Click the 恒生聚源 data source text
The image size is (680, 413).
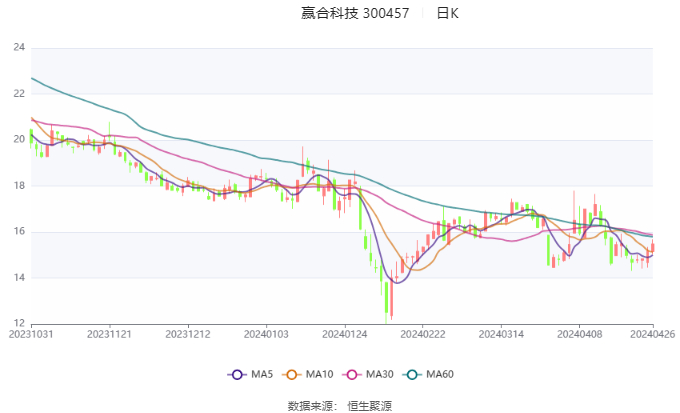369,405
